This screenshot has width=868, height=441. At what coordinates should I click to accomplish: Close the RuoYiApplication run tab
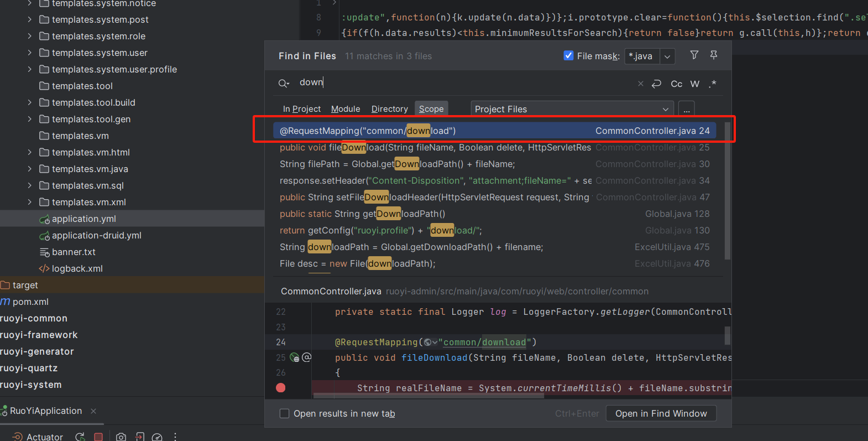93,411
